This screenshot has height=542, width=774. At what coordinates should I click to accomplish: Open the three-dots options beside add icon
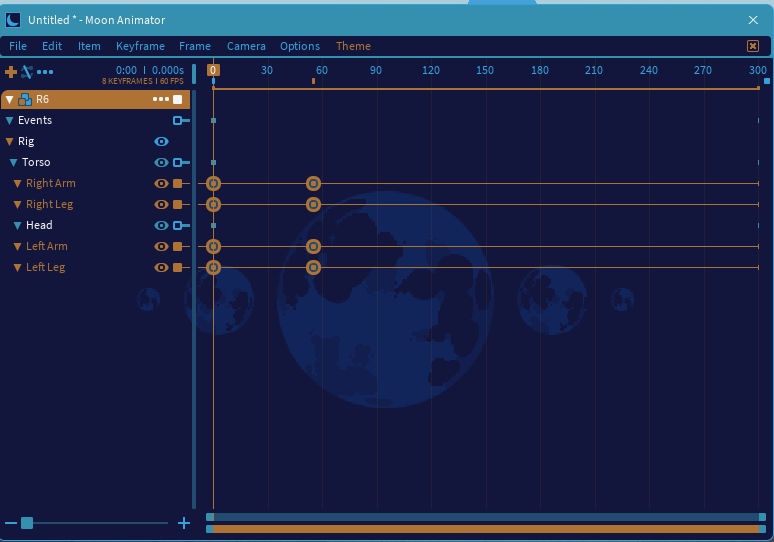[45, 72]
